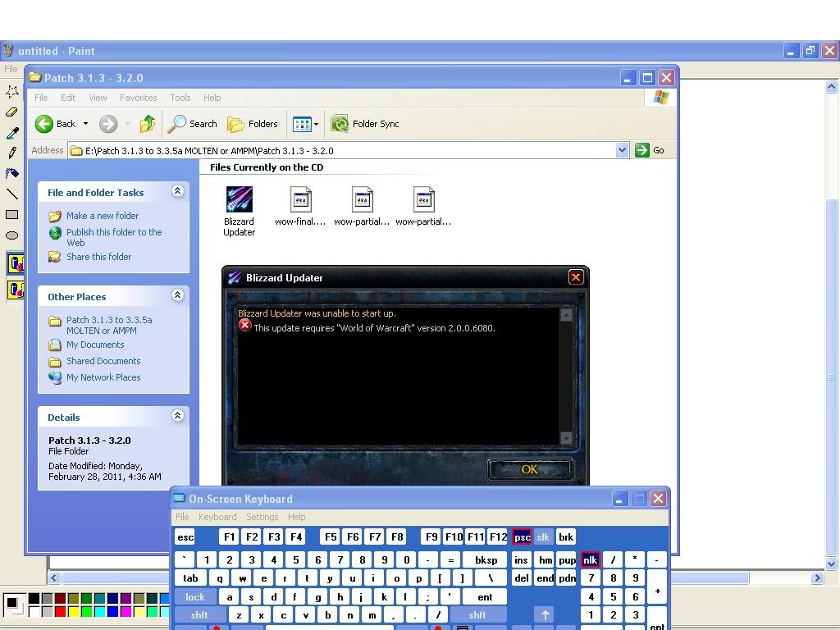This screenshot has width=840, height=630.
Task: Click the Go button beside address bar
Action: pos(650,151)
